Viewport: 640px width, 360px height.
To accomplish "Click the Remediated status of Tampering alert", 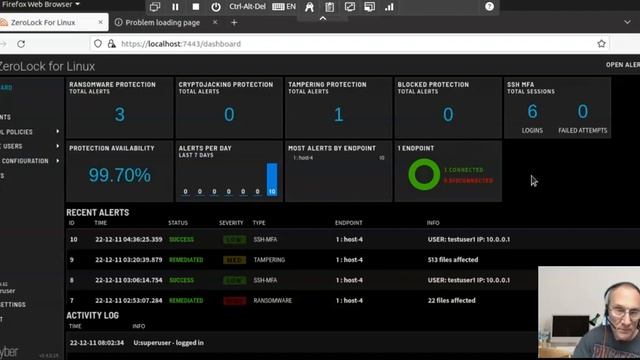I will (186, 260).
